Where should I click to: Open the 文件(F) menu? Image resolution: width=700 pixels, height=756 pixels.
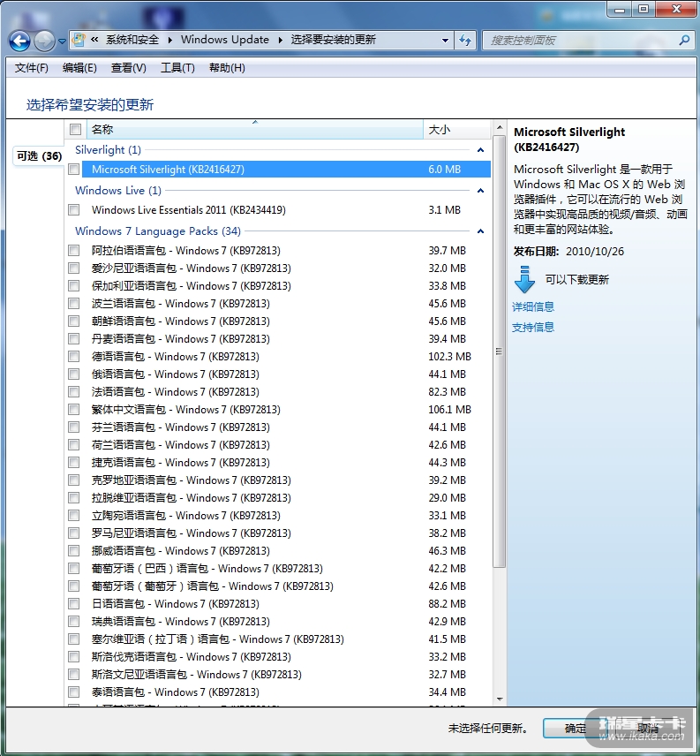(31, 68)
